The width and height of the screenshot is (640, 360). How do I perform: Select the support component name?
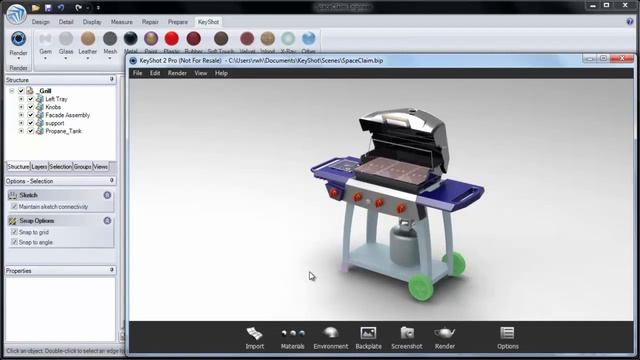click(55, 123)
